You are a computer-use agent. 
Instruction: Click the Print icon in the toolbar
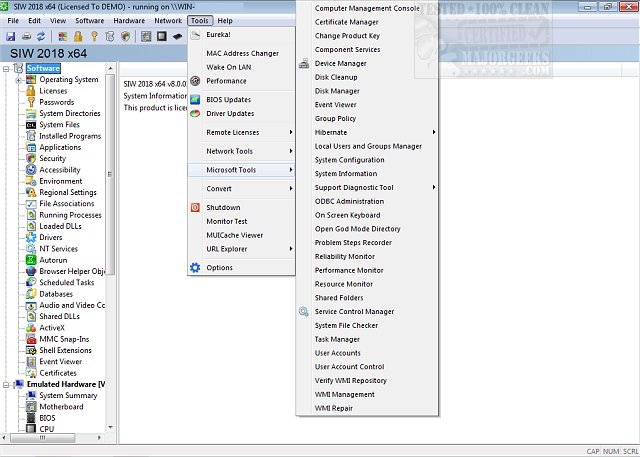(28, 36)
